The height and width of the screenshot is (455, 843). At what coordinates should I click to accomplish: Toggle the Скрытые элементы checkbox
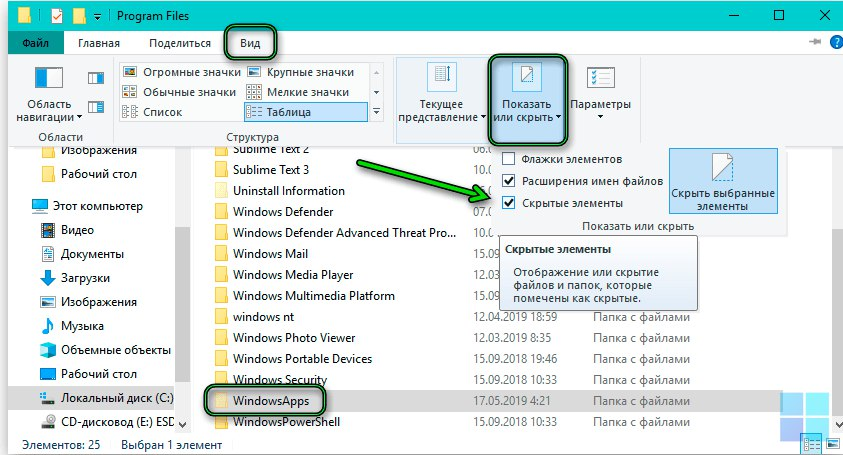pos(509,203)
